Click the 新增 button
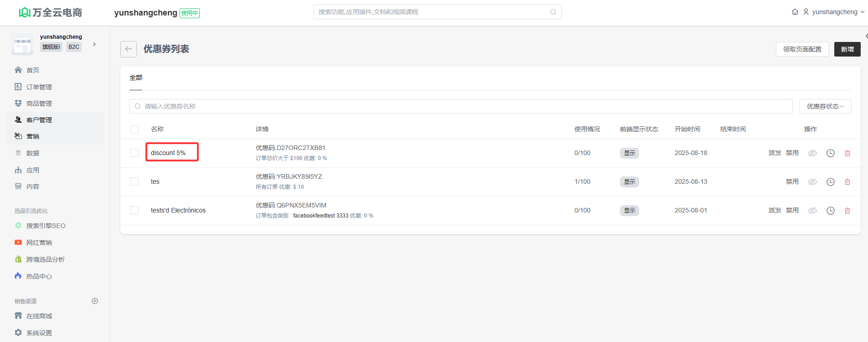 click(847, 49)
